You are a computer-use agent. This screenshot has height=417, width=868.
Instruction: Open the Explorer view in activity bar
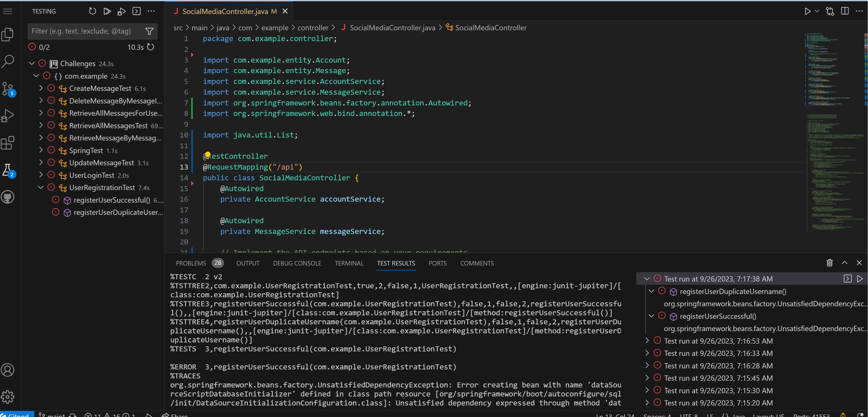pyautogui.click(x=8, y=34)
